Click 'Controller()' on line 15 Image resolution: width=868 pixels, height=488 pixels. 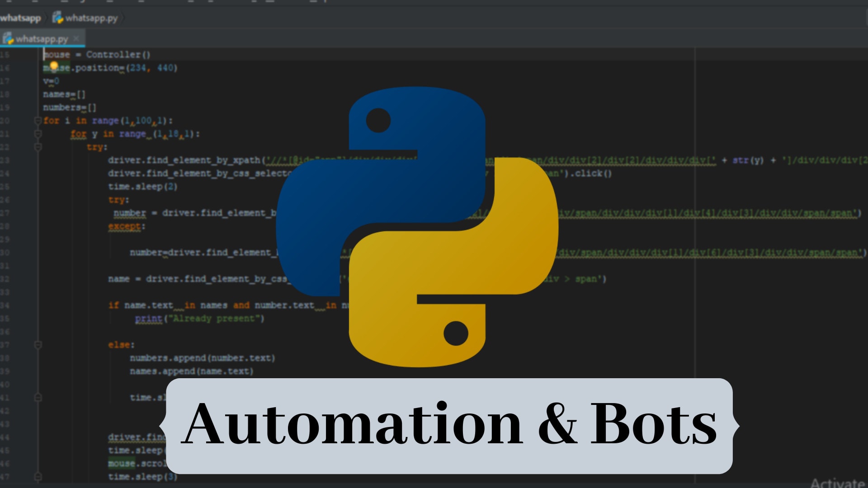[x=118, y=55]
